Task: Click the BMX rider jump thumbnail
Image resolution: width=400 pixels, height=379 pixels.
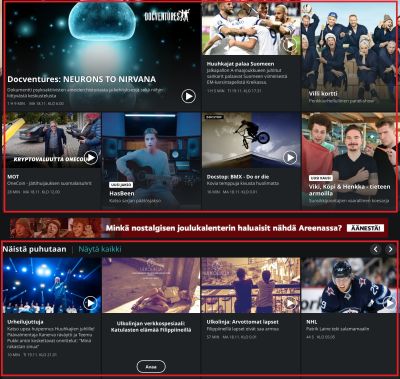Action: pyautogui.click(x=251, y=140)
